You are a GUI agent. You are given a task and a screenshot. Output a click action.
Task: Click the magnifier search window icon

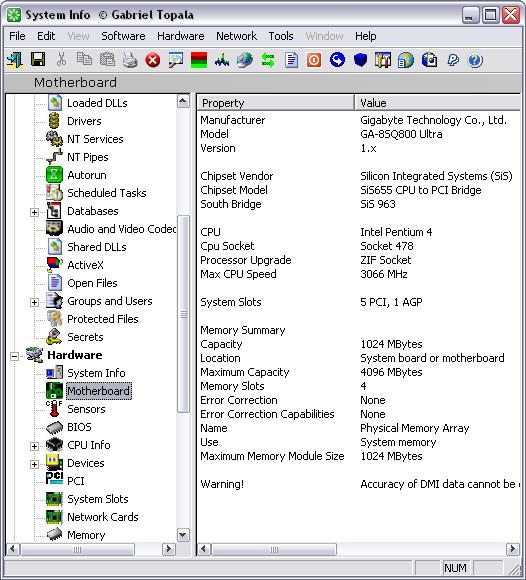pos(176,60)
